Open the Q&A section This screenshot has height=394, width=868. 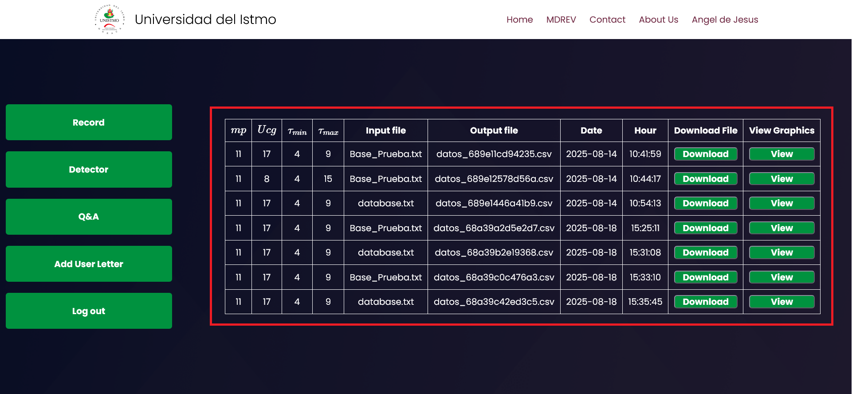(89, 217)
